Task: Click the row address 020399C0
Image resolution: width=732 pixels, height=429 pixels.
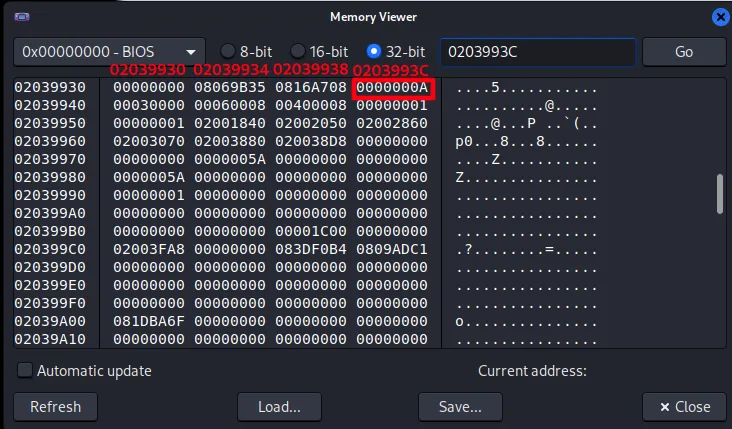Action: click(50, 248)
